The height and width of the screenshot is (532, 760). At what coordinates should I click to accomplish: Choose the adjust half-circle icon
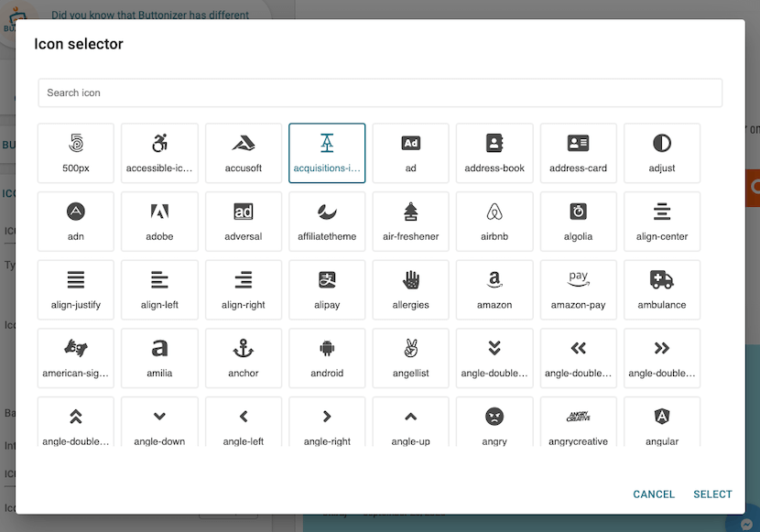point(662,152)
